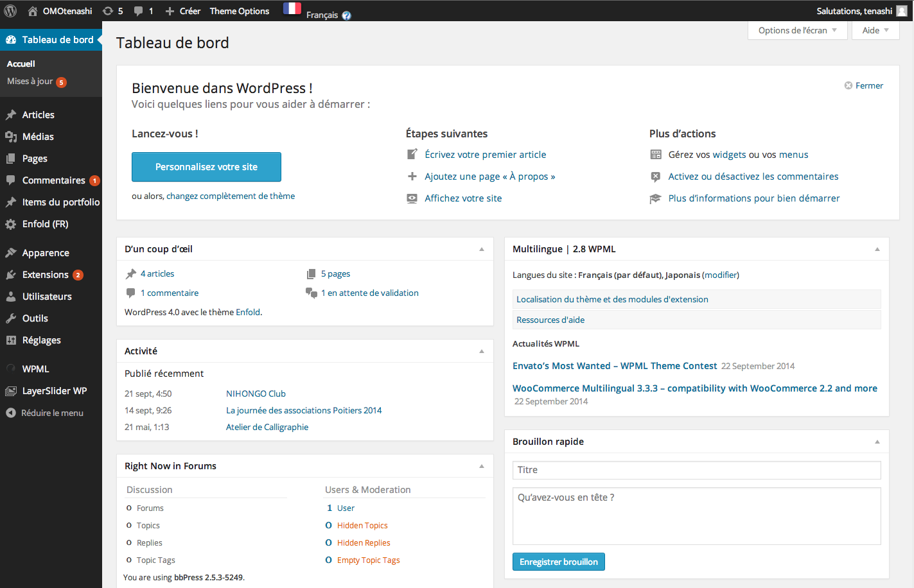Open the WPML sidebar menu

(35, 369)
